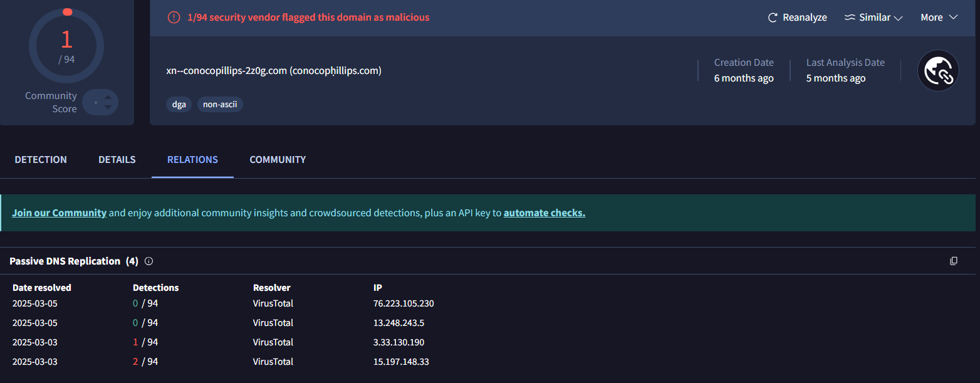Image resolution: width=980 pixels, height=383 pixels.
Task: Click the domain globe link icon
Action: click(x=938, y=71)
